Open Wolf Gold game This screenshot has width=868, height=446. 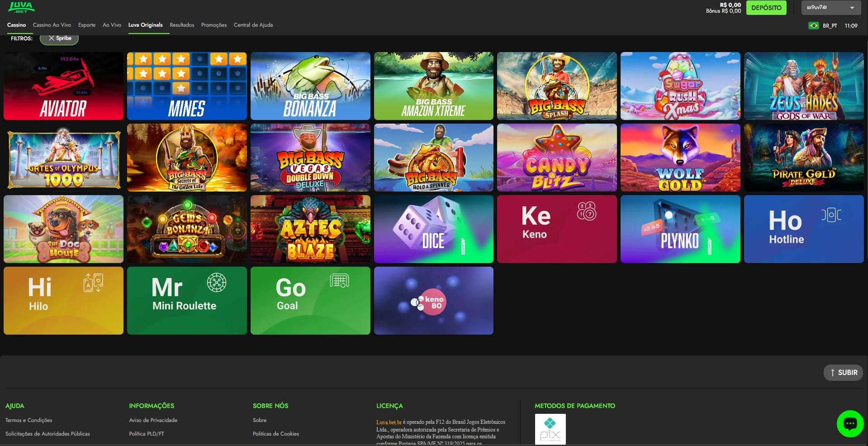tap(680, 158)
